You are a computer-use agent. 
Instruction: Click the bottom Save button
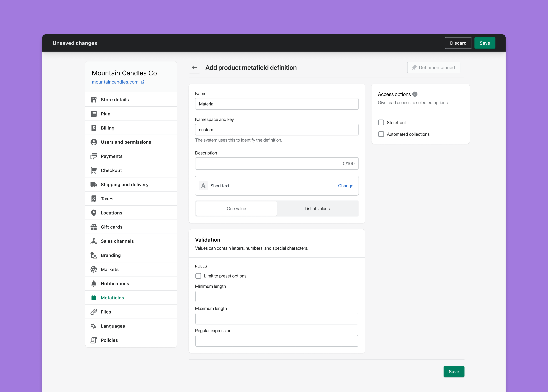(x=454, y=372)
